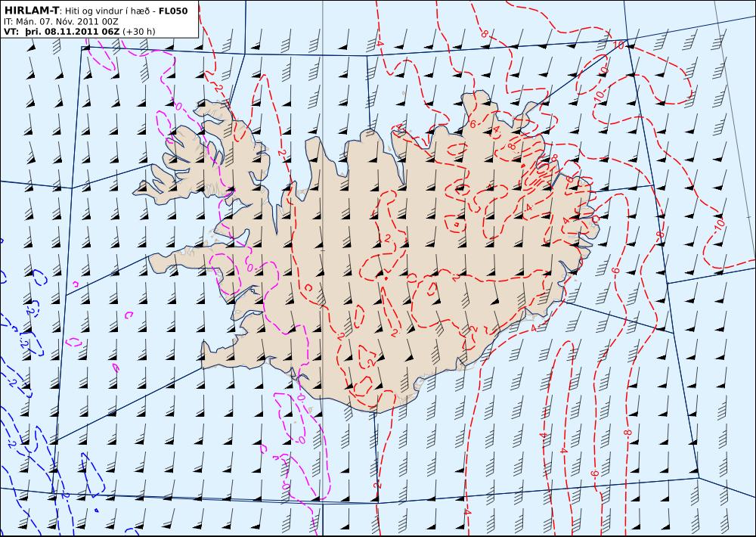
Task: Select the 'IT: Mán. 07. Nóv. 2011 00Z' line
Action: click(x=60, y=21)
